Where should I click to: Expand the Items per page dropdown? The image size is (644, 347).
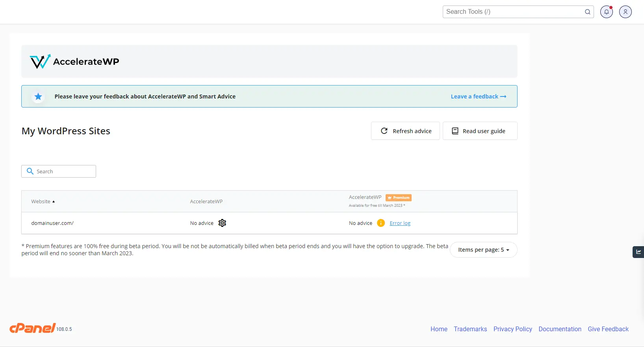(483, 250)
